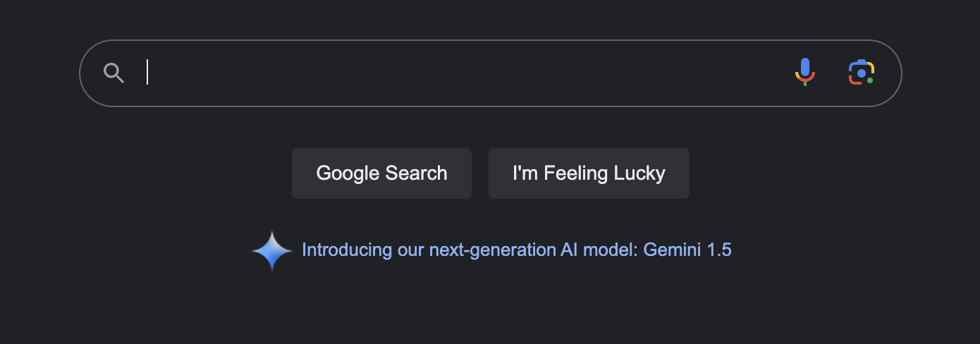Focus the Google search text field
The image size is (980, 344).
[458, 73]
